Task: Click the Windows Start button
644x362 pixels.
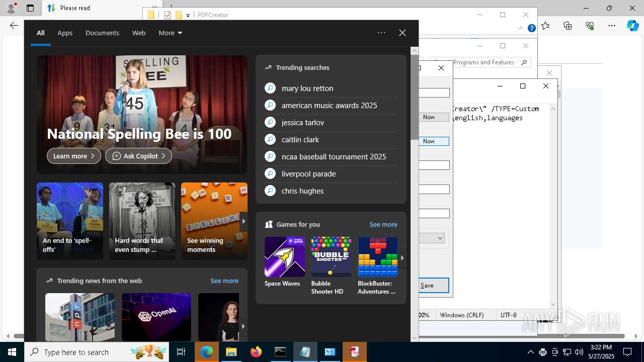Action: click(12, 352)
